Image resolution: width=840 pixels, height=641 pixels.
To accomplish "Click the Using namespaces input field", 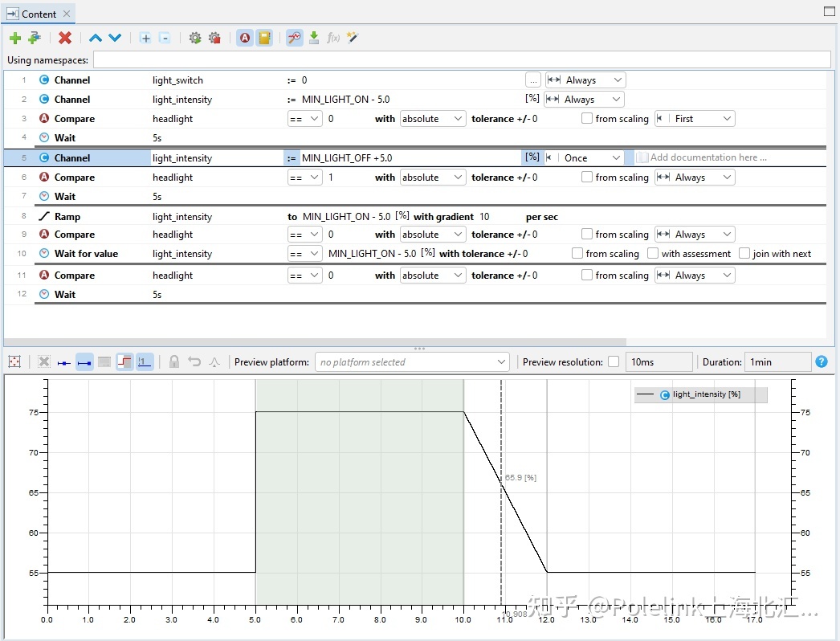I will (x=462, y=60).
